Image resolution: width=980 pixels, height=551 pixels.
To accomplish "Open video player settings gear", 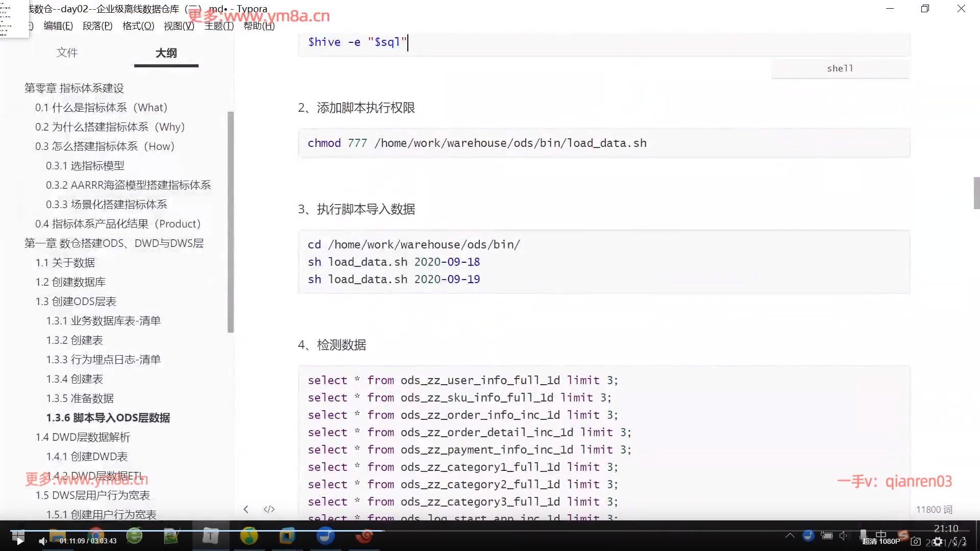I will tap(938, 541).
